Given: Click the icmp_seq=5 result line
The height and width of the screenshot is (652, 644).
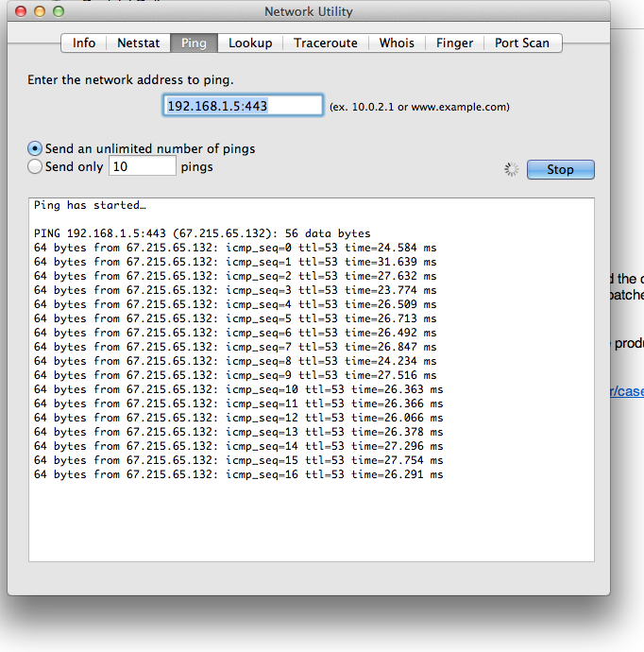Looking at the screenshot, I should point(235,318).
